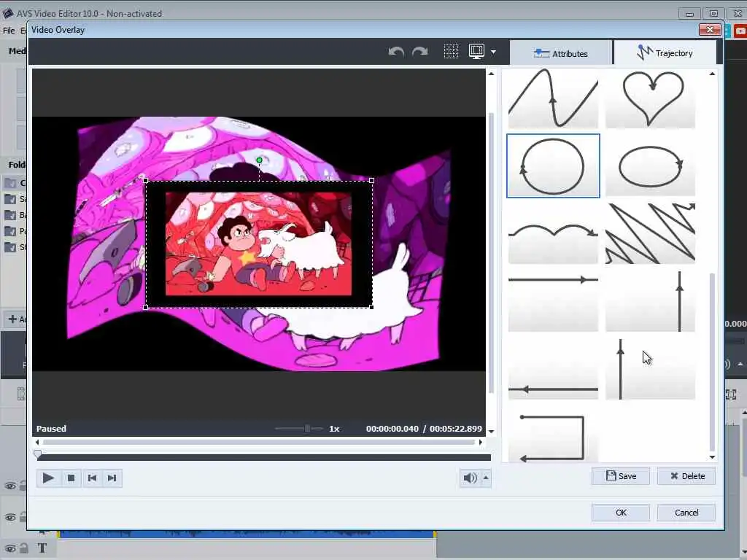Select the circle trajectory preset
The height and width of the screenshot is (560, 747).
[553, 166]
